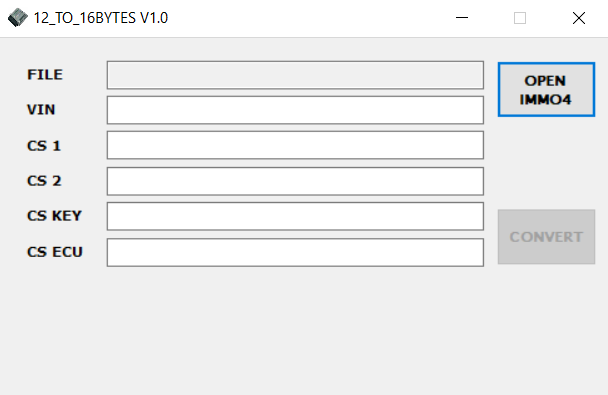This screenshot has height=395, width=608.
Task: Click into the CS ECU field
Action: tap(295, 252)
